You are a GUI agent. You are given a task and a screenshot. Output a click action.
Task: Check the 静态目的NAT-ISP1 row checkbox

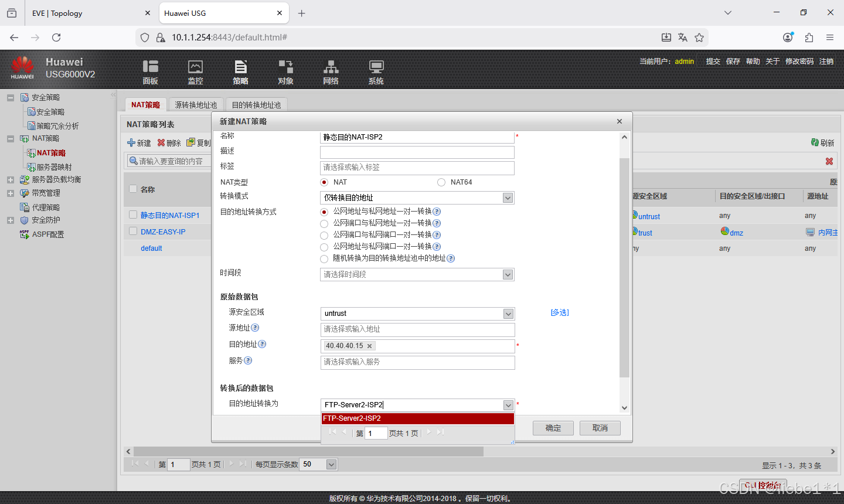click(x=133, y=214)
